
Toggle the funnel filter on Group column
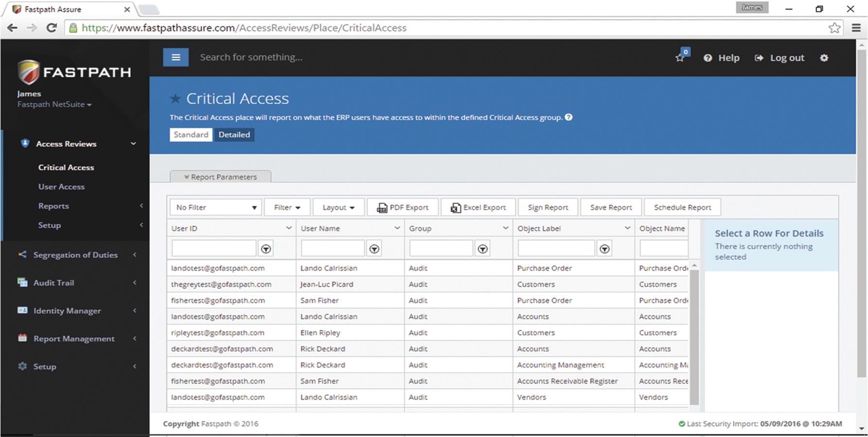click(x=483, y=248)
